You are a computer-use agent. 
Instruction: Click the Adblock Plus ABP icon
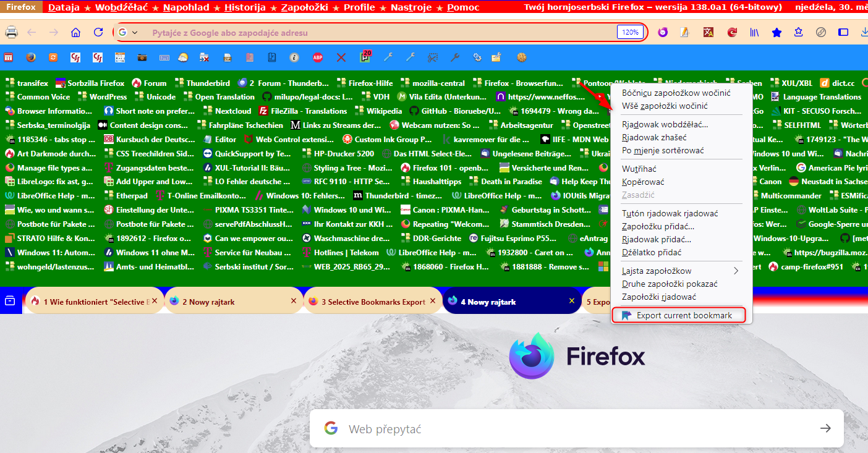[317, 57]
